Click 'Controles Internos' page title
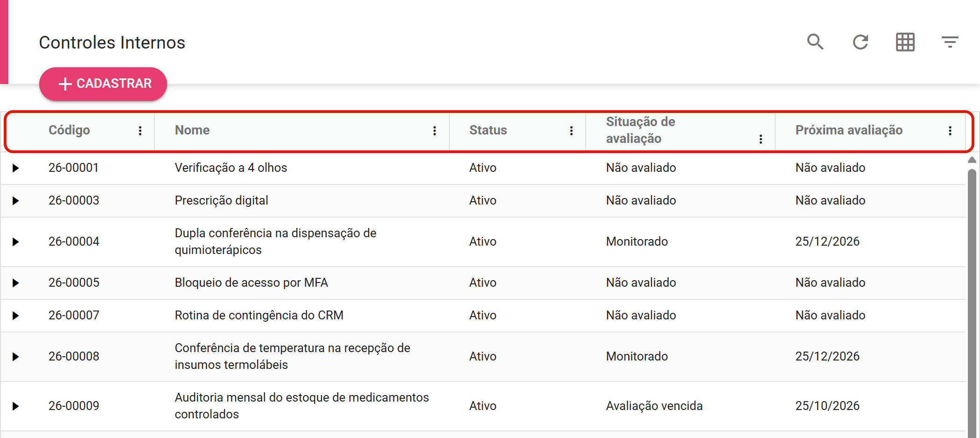Screen dimensions: 980x438 112,42
